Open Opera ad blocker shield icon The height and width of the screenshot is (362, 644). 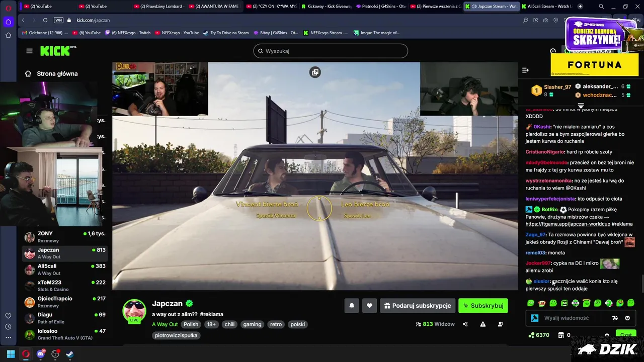click(555, 20)
